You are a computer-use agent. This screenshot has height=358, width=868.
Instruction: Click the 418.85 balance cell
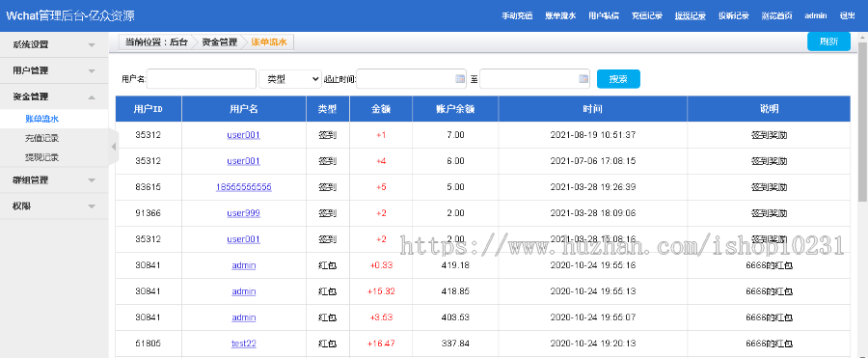(x=455, y=291)
